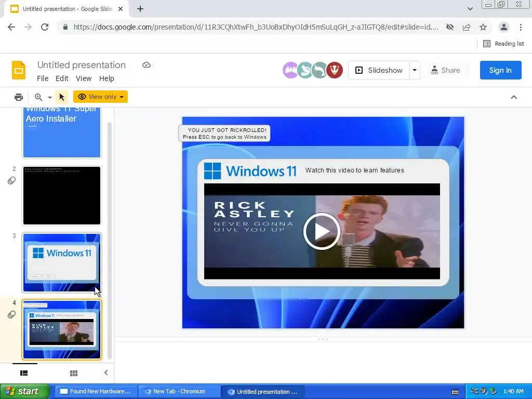This screenshot has height=399, width=532.
Task: Play the Rick Astley video
Action: pos(322,231)
